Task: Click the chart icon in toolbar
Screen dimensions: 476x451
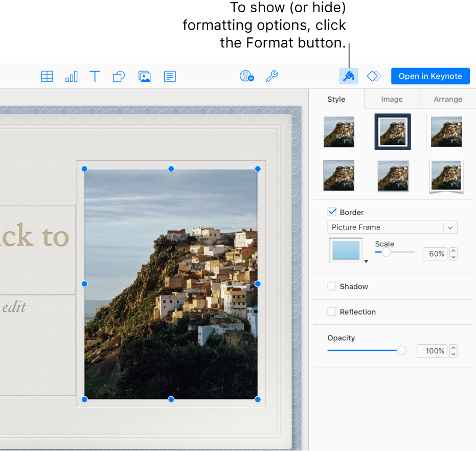Action: 72,77
